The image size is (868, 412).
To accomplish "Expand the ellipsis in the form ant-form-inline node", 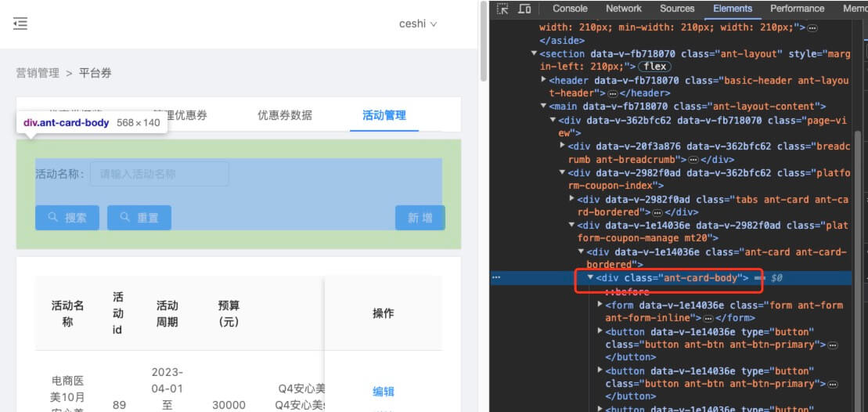I will (x=708, y=318).
